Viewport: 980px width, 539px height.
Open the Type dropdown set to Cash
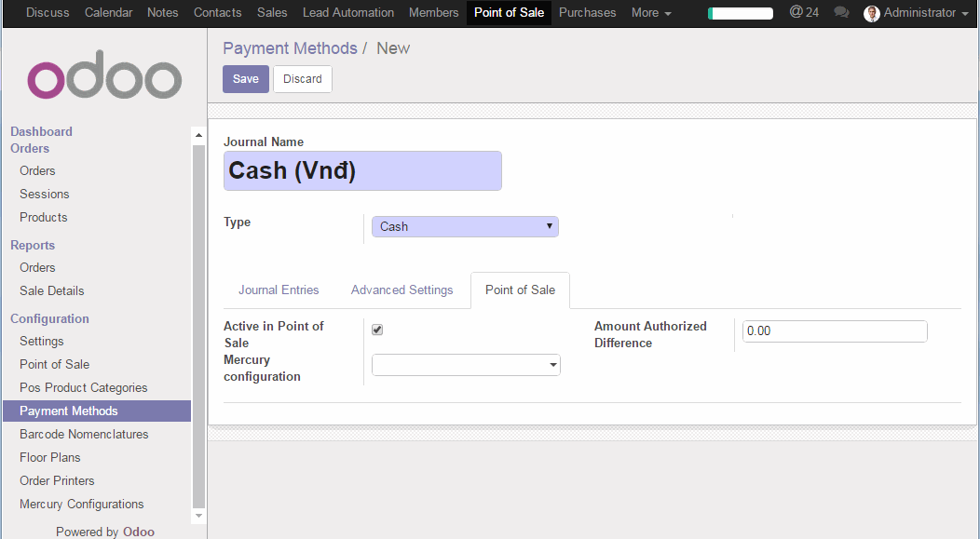click(465, 226)
